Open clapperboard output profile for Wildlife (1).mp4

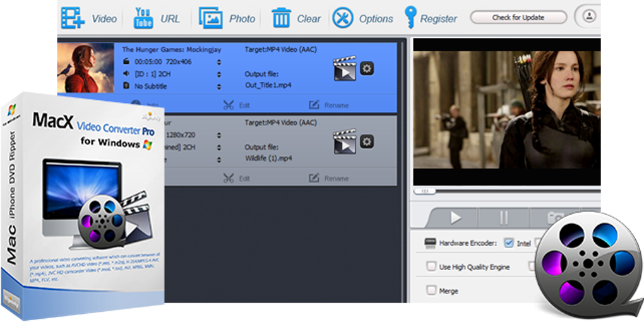(x=344, y=141)
